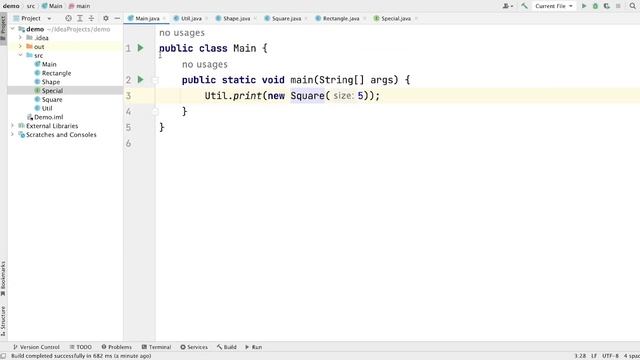The image size is (640, 360).
Task: Open Project panel gear options
Action: click(x=106, y=18)
